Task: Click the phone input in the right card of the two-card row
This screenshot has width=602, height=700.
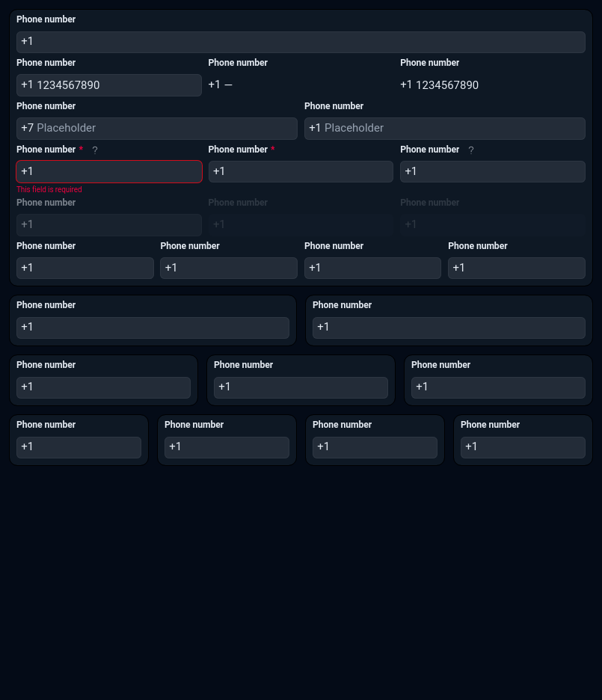Action: (449, 328)
